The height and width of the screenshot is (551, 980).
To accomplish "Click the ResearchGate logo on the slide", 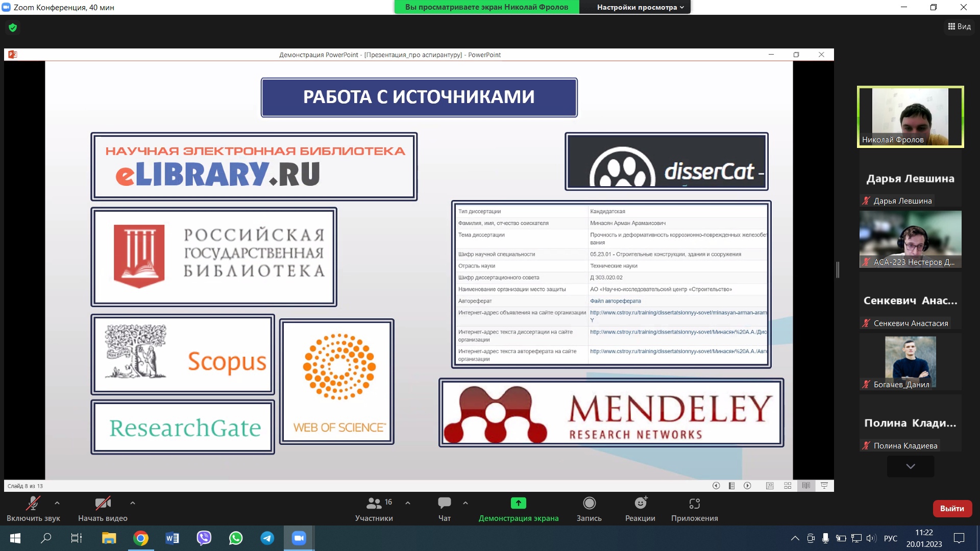I will 183,427.
